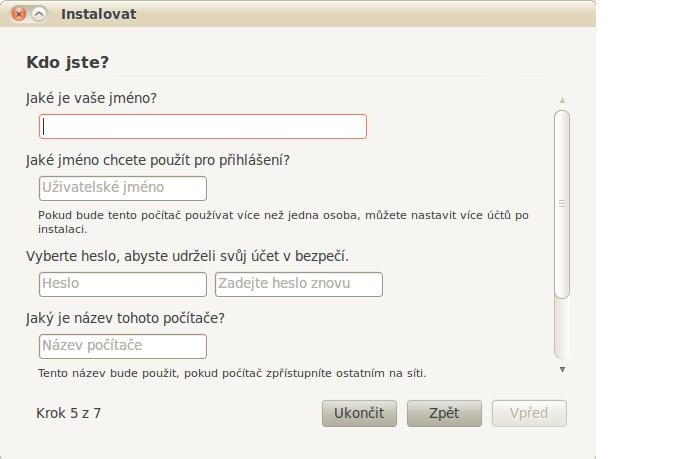Viewport: 683px width, 459px height.
Task: Quit the installer with Ukončit
Action: [x=359, y=413]
